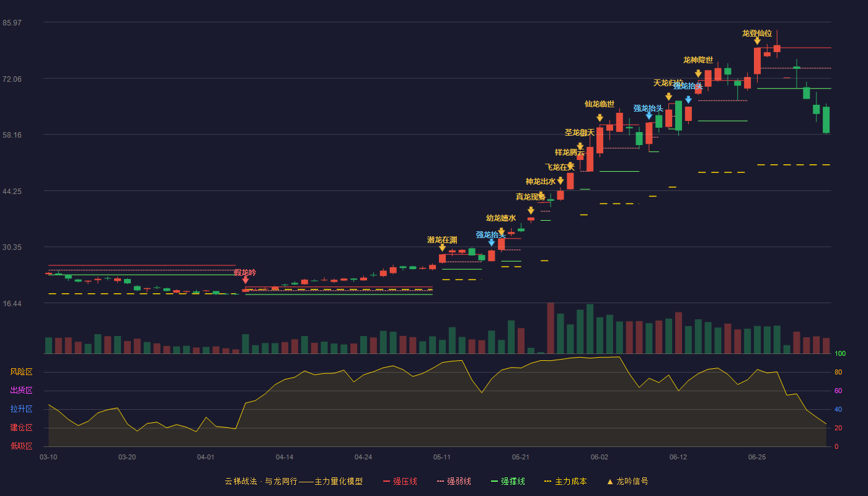This screenshot has width=868, height=496.
Task: Click the 04-24 date axis label
Action: [363, 457]
